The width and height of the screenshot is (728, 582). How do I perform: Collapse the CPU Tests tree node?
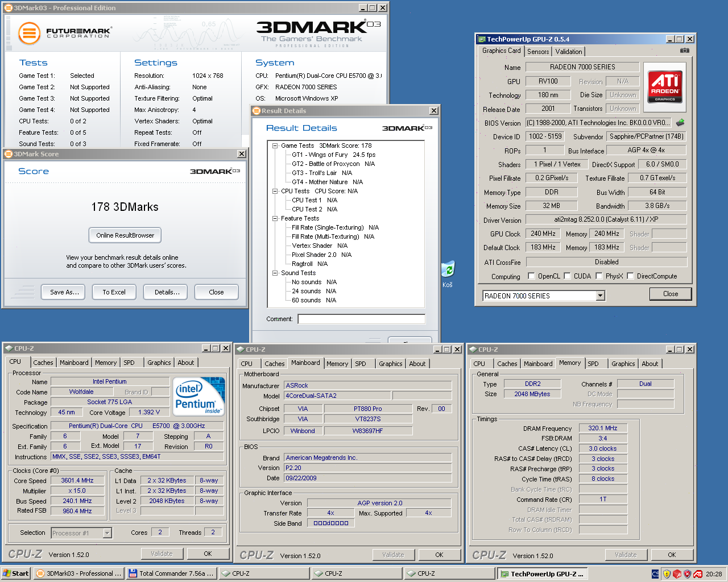point(275,191)
